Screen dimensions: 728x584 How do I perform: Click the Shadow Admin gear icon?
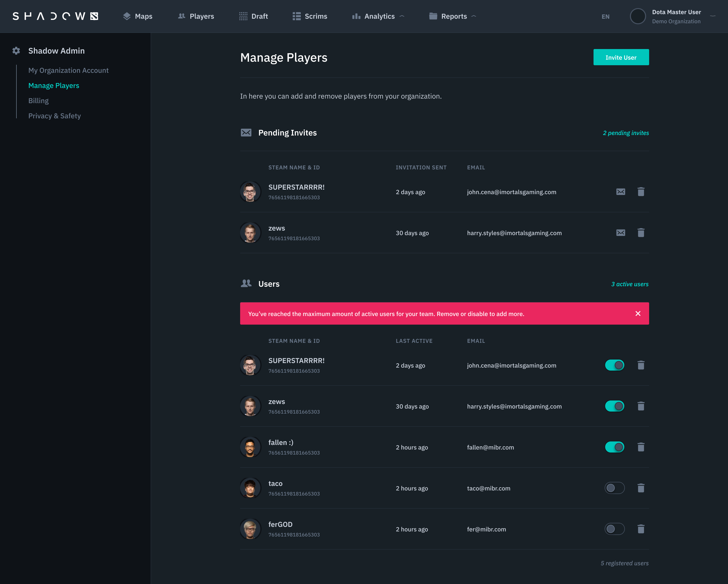16,51
